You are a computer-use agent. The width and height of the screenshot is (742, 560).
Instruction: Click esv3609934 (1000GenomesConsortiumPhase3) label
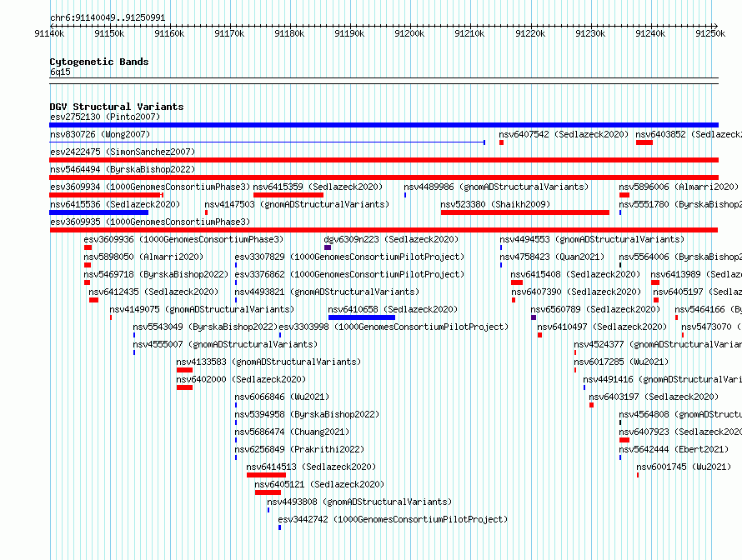150,187
